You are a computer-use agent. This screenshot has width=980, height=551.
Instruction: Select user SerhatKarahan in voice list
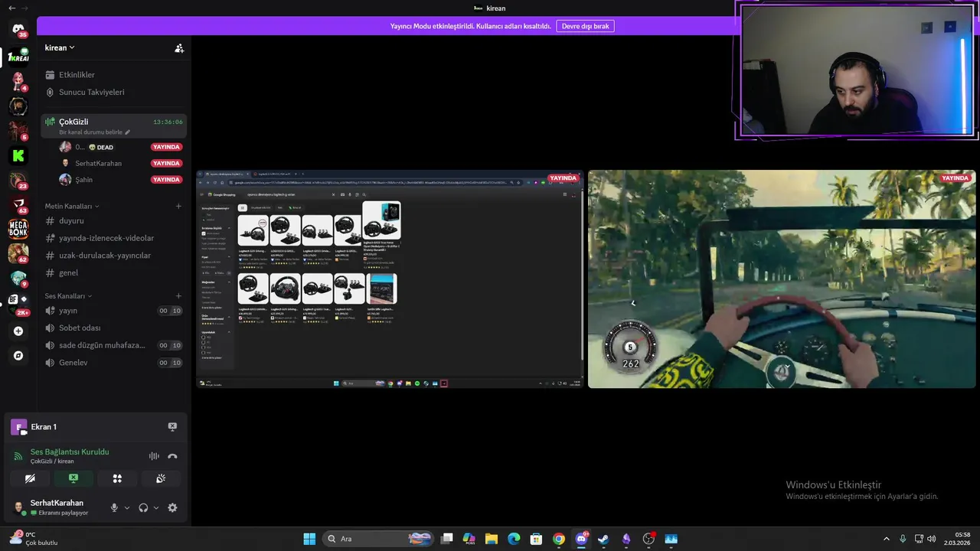click(x=121, y=163)
